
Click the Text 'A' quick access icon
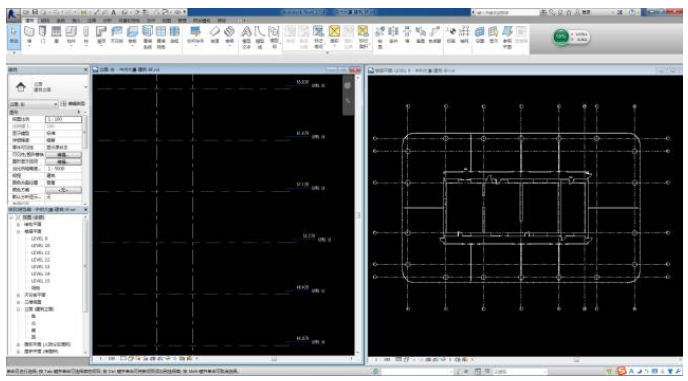click(x=113, y=12)
